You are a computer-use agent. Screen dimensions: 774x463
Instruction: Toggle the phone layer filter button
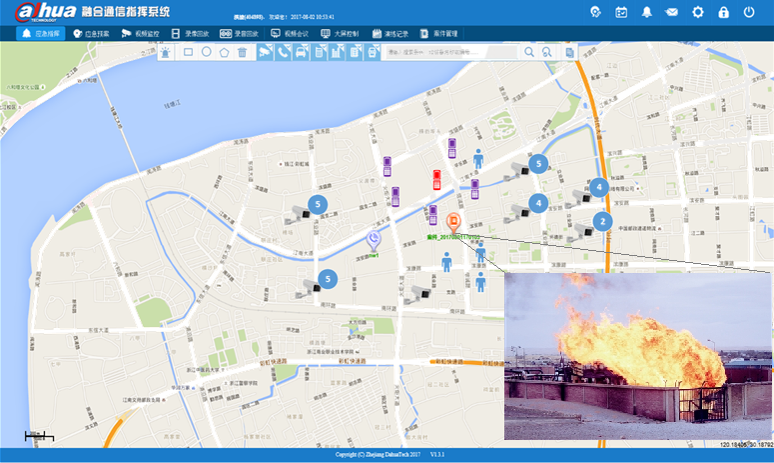pyautogui.click(x=283, y=52)
